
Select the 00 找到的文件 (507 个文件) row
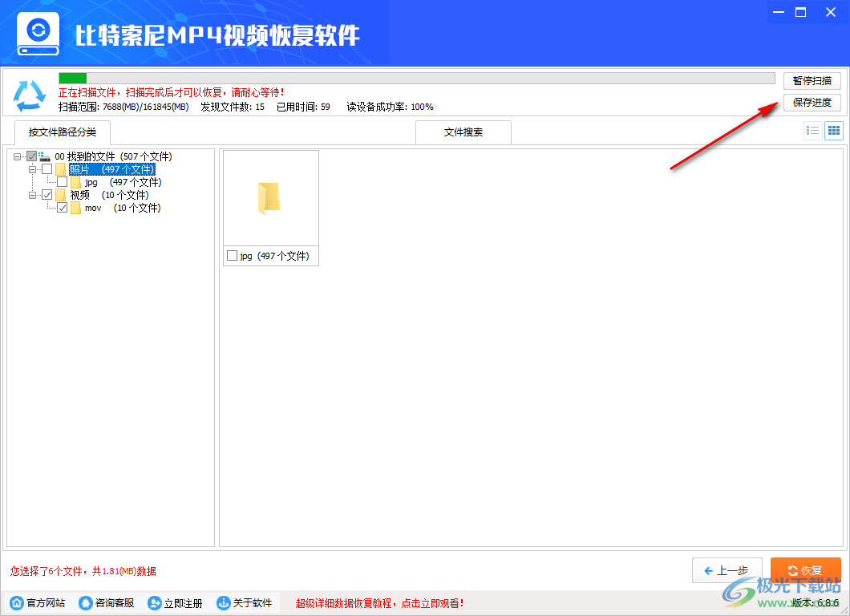113,156
